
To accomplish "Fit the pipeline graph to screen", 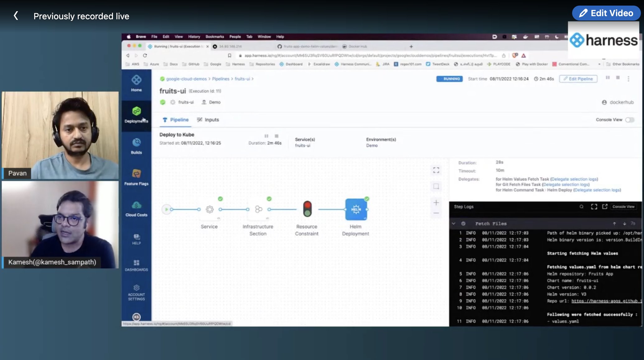I will coord(436,170).
